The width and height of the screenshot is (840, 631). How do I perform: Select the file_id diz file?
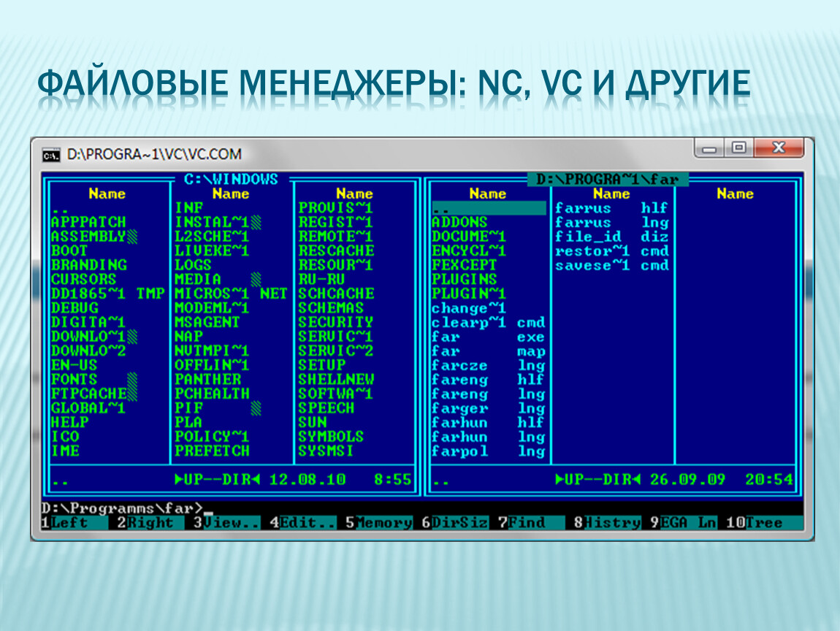[612, 237]
